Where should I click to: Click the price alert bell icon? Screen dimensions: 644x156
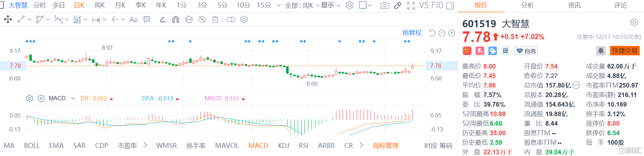coord(601,51)
